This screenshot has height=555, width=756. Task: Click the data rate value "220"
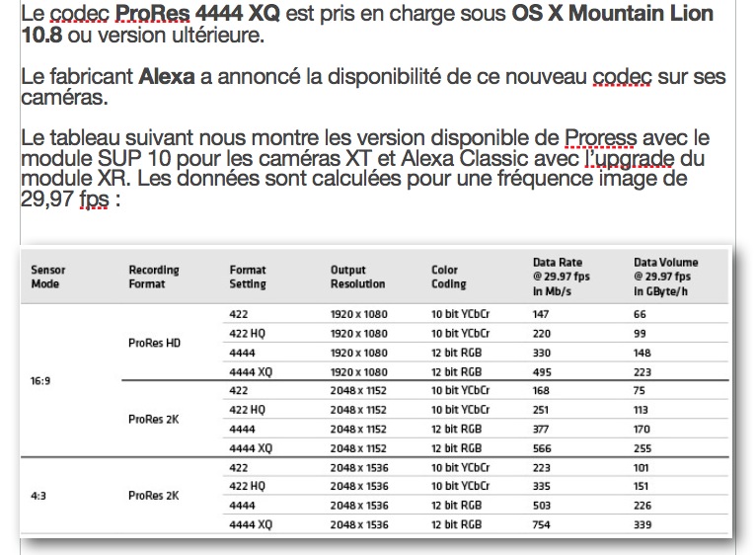click(542, 334)
